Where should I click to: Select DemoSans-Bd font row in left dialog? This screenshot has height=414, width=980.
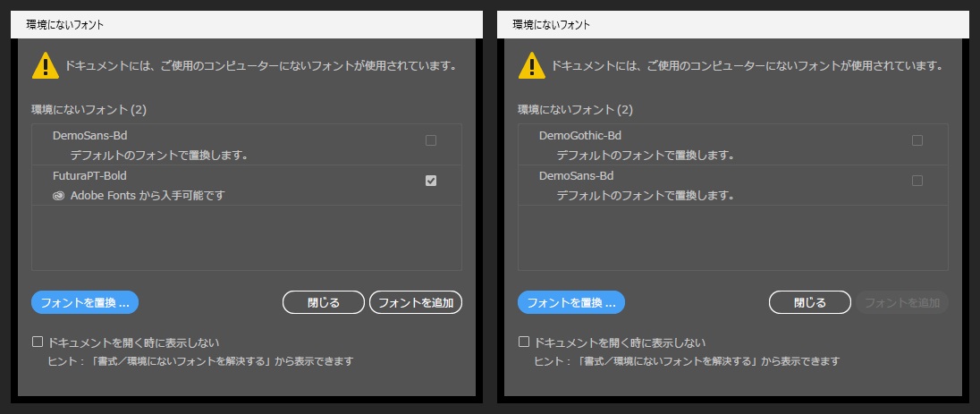tap(247, 145)
